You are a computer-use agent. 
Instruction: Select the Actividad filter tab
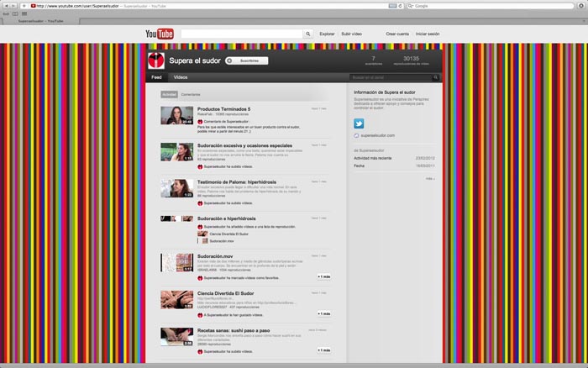point(169,95)
